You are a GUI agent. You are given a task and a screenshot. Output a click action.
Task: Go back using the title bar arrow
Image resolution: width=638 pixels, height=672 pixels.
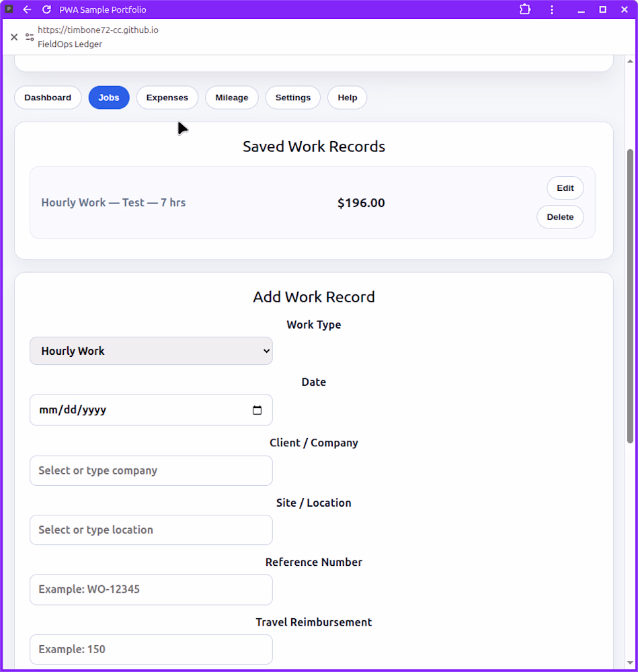pos(27,9)
